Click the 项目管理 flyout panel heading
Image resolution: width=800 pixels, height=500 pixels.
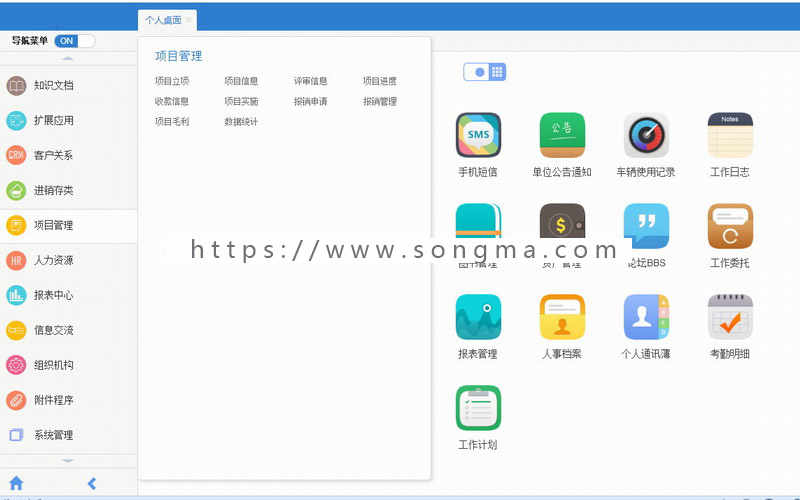tap(179, 56)
